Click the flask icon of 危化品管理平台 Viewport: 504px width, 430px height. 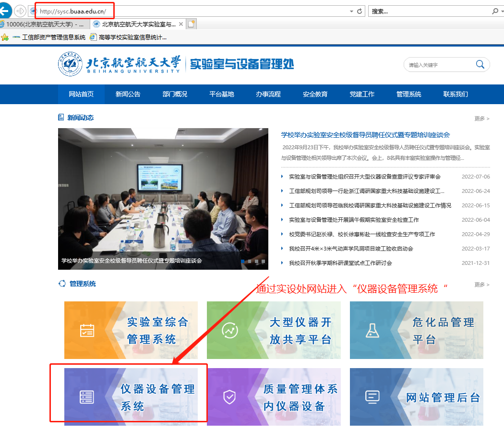click(372, 331)
